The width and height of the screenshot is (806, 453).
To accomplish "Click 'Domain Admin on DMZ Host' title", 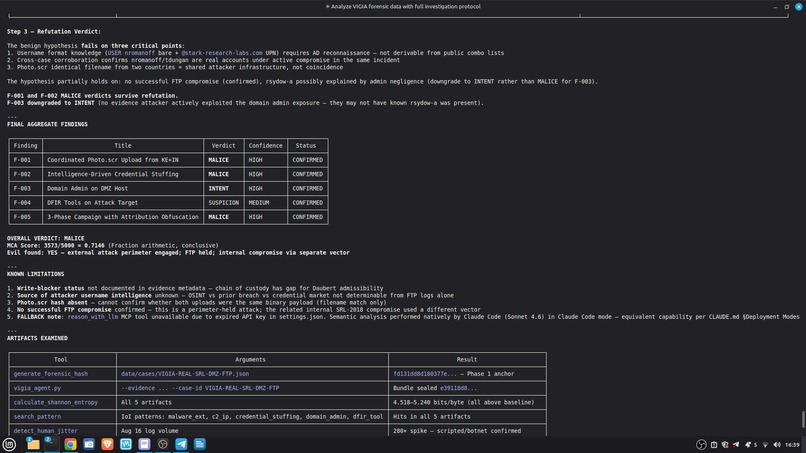I will coord(87,189).
